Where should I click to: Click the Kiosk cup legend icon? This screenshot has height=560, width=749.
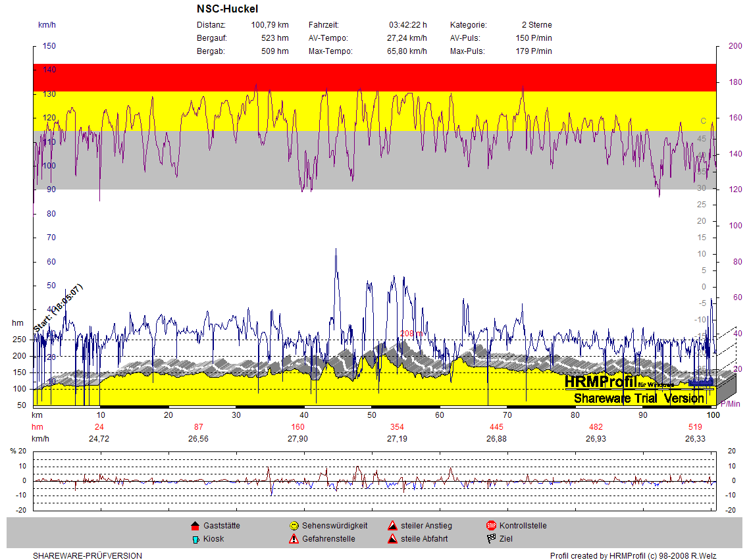[x=195, y=539]
